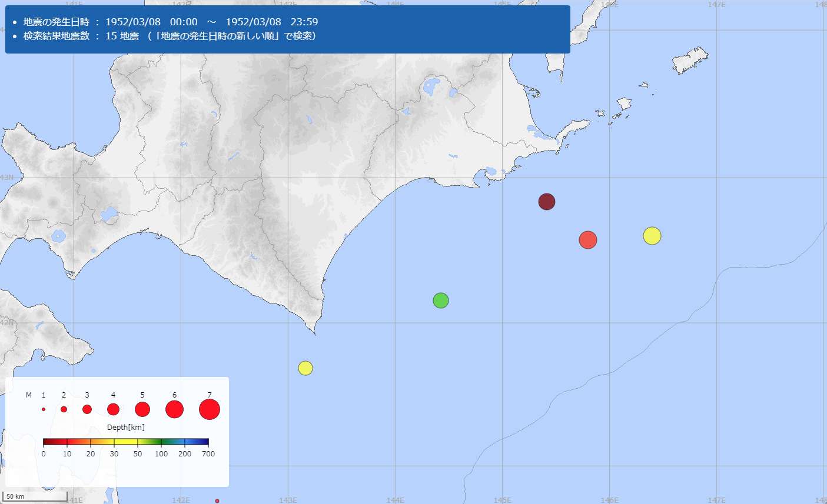Viewport: 827px width, 504px height.
Task: Select the small red marker near 142E bottom
Action: tap(217, 501)
